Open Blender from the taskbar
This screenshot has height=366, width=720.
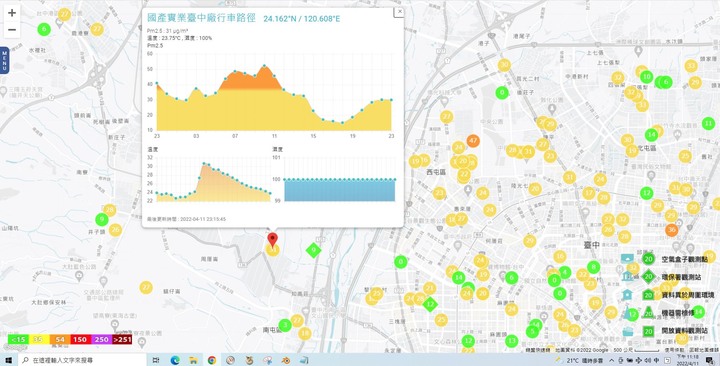(x=286, y=360)
